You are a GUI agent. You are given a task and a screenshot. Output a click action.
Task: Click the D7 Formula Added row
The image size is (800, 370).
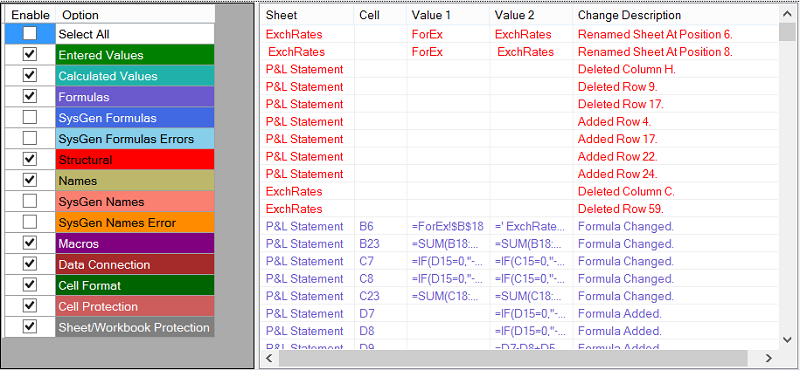(519, 313)
